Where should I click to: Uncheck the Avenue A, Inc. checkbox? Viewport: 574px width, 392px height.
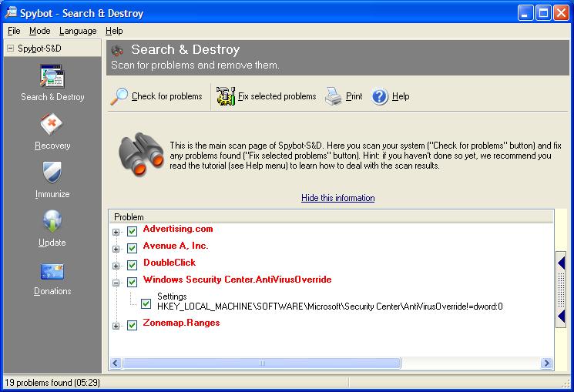pos(133,248)
